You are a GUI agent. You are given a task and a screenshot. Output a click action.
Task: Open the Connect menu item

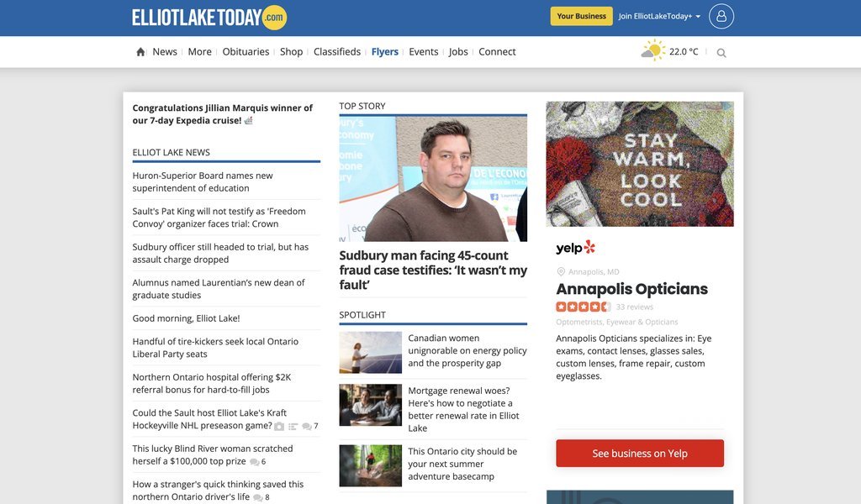pyautogui.click(x=497, y=51)
